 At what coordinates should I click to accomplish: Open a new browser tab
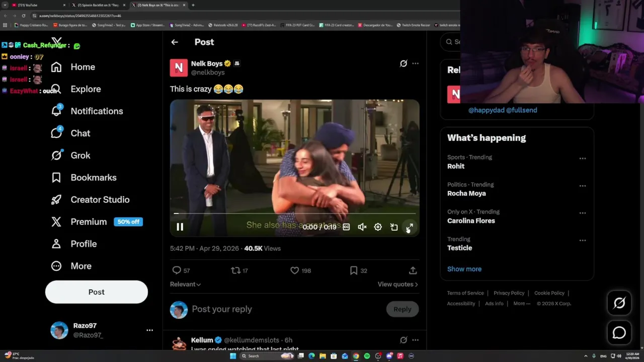point(193,5)
